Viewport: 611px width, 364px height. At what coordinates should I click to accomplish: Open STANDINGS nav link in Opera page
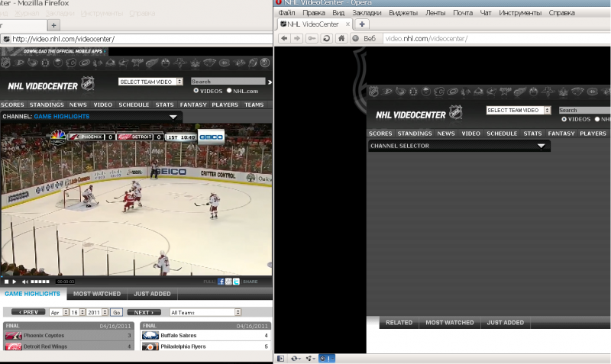point(415,134)
